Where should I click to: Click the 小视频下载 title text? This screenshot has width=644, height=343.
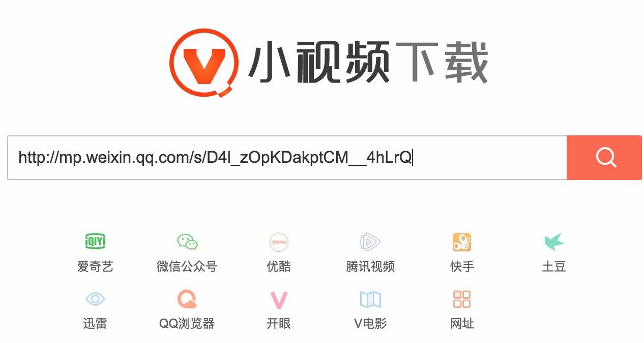(368, 62)
